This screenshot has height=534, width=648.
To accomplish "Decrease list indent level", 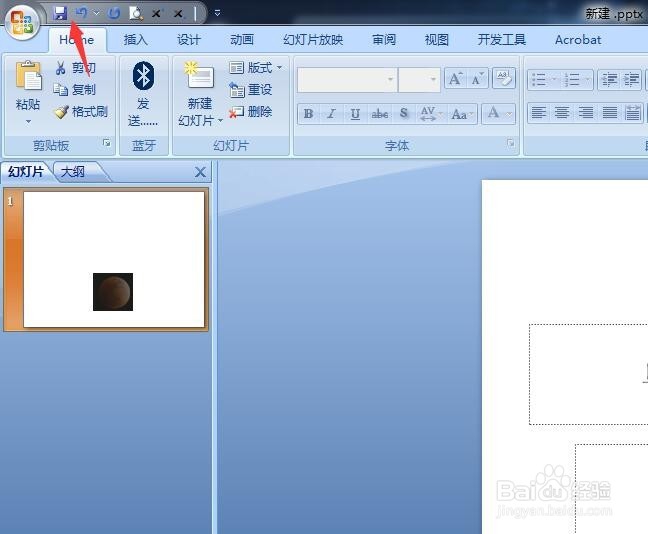I will pyautogui.click(x=609, y=79).
